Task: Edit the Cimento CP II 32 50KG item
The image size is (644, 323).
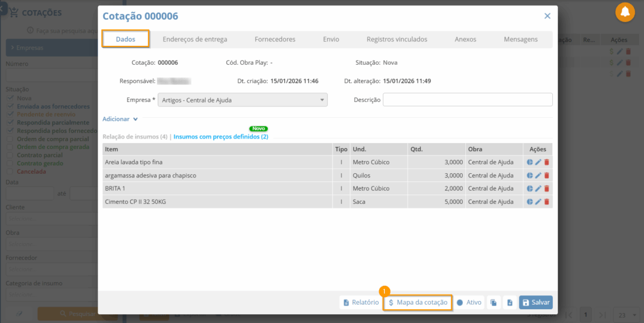Action: coord(538,201)
